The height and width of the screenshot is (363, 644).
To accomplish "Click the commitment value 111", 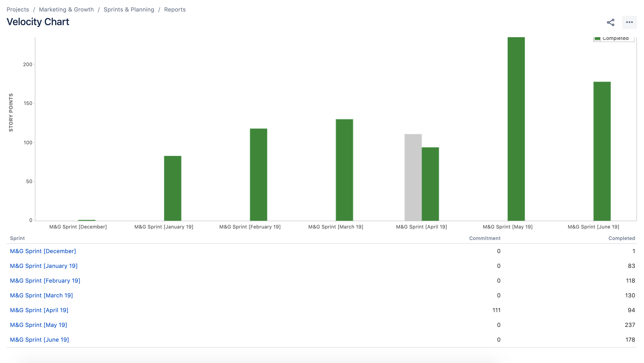I will [497, 310].
